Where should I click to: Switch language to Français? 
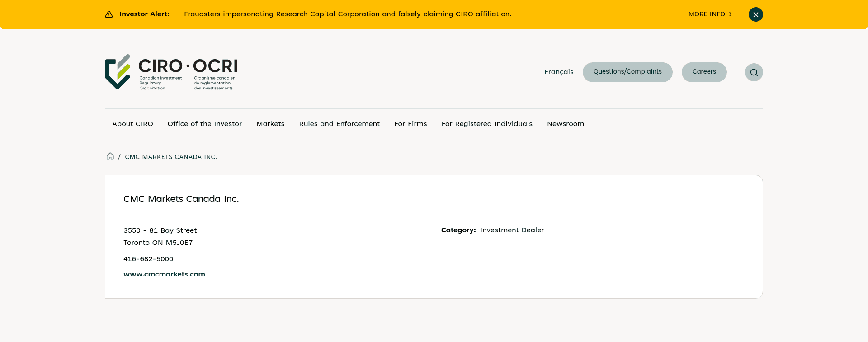pyautogui.click(x=559, y=72)
